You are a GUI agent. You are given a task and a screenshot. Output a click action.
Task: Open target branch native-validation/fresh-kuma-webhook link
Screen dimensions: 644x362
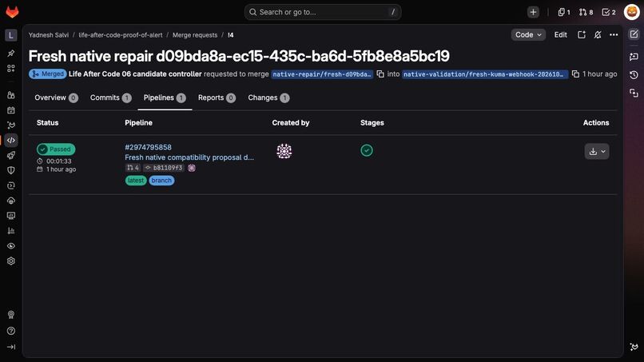(485, 74)
